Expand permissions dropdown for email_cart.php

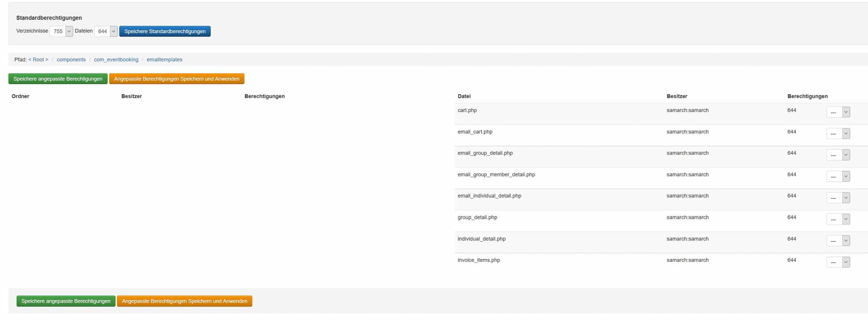coord(838,134)
